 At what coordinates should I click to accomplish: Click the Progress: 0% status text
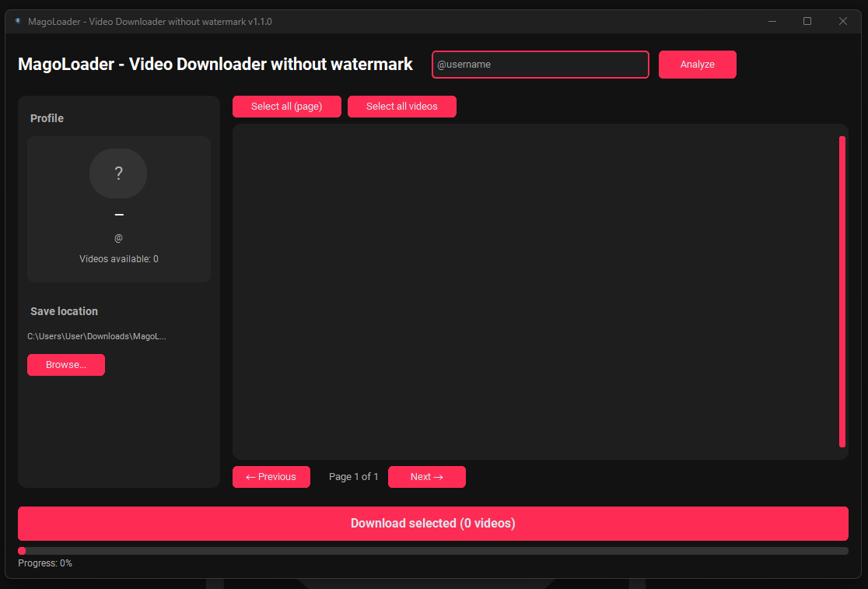tap(45, 563)
